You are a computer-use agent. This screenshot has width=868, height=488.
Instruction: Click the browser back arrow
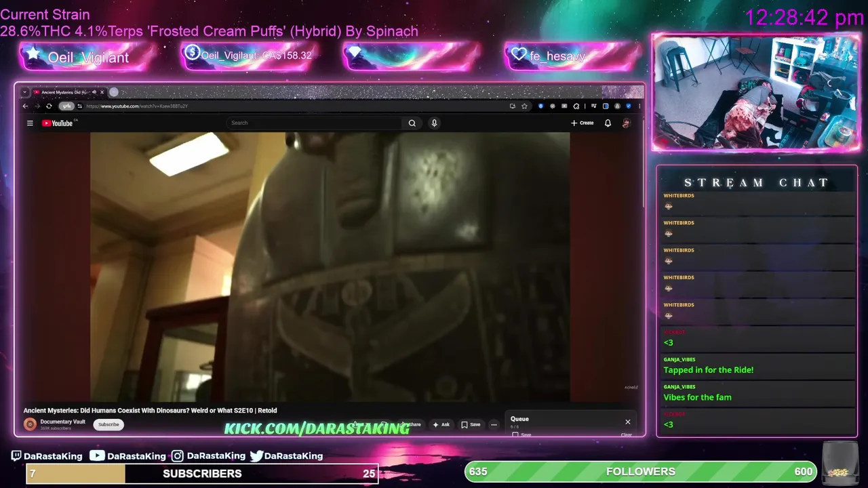pyautogui.click(x=26, y=106)
